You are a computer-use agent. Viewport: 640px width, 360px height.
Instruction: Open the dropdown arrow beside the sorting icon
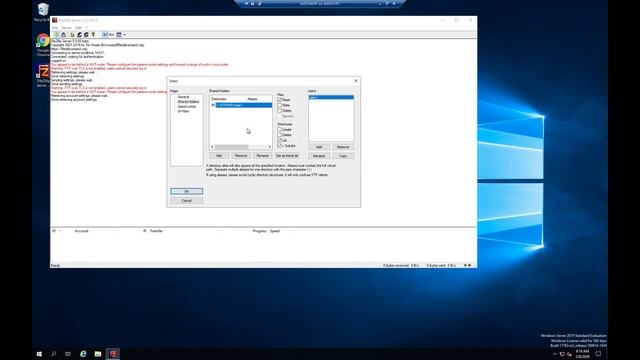124,35
